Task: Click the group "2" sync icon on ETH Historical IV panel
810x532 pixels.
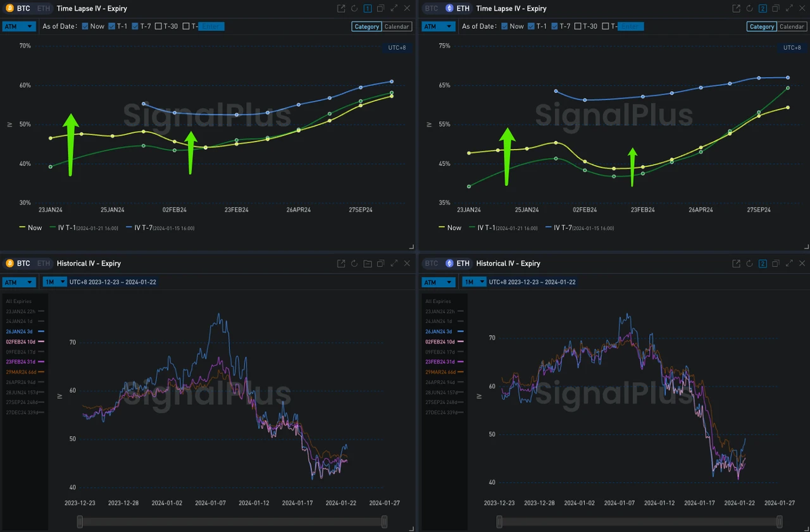Action: (763, 263)
